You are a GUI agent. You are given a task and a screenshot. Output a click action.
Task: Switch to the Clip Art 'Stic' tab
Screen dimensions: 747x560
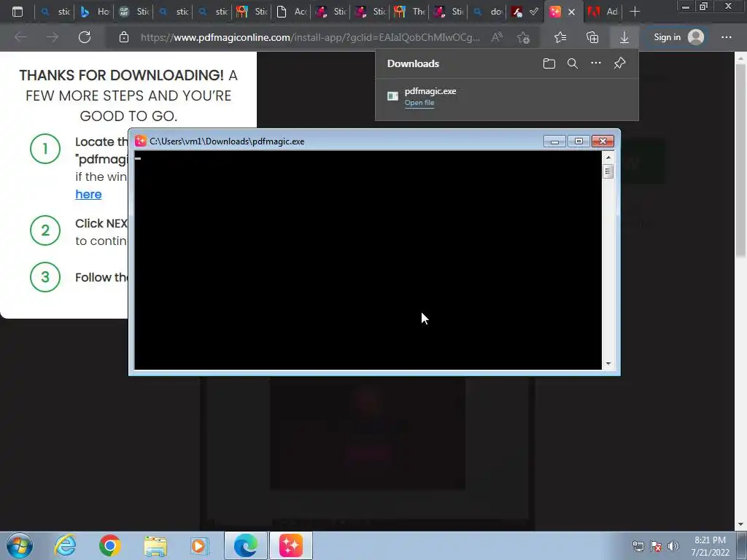[x=134, y=12]
